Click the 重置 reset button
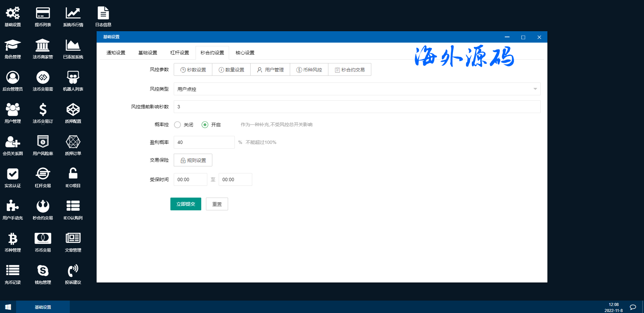The width and height of the screenshot is (644, 313). coord(217,204)
